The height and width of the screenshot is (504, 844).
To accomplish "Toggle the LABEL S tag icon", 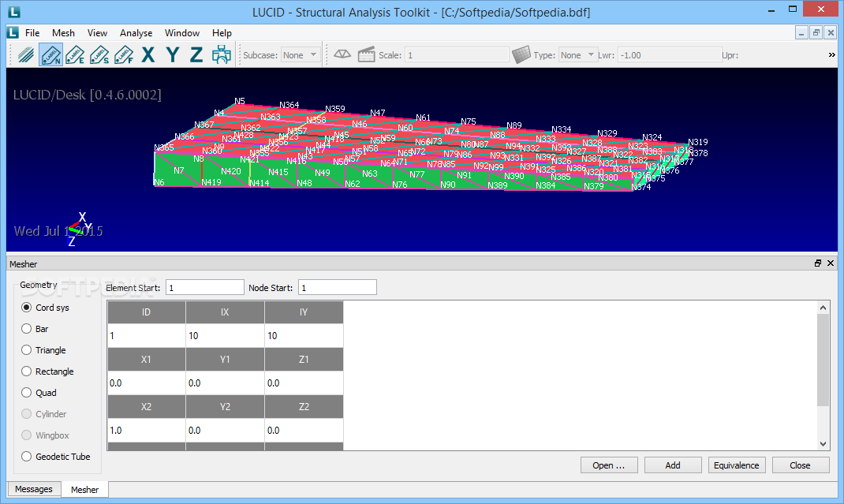I will pos(99,55).
